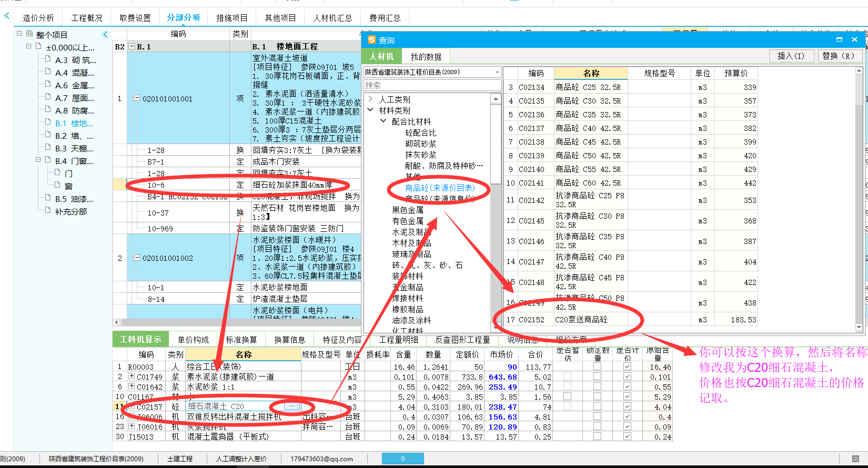The height and width of the screenshot is (468, 868).
Task: Select the B.2 墙 tree node
Action: (74, 136)
